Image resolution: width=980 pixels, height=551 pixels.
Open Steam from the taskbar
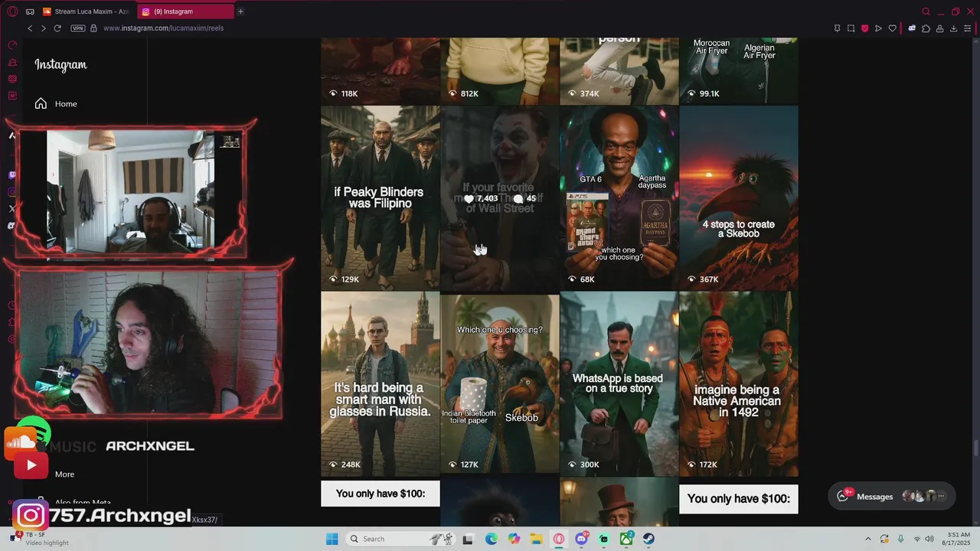[x=649, y=539]
